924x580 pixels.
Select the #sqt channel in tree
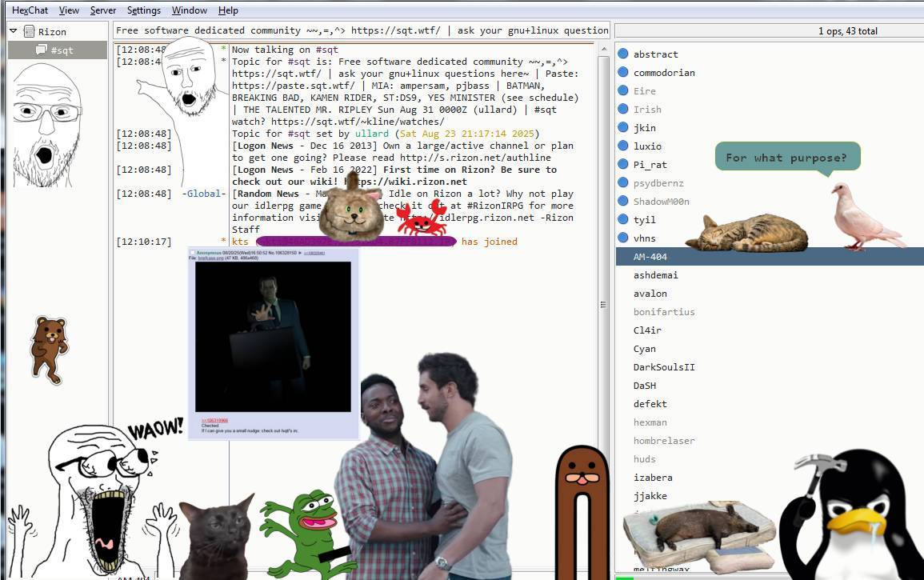coord(58,50)
